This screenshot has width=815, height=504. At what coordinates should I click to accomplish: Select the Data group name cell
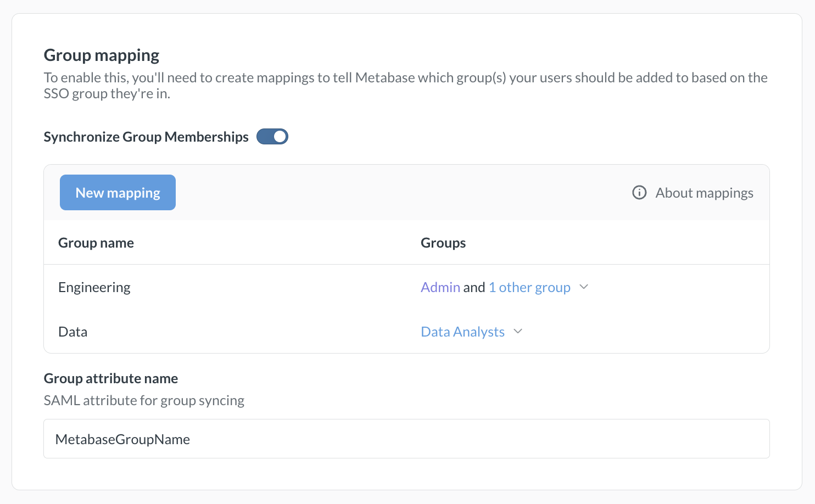[72, 332]
